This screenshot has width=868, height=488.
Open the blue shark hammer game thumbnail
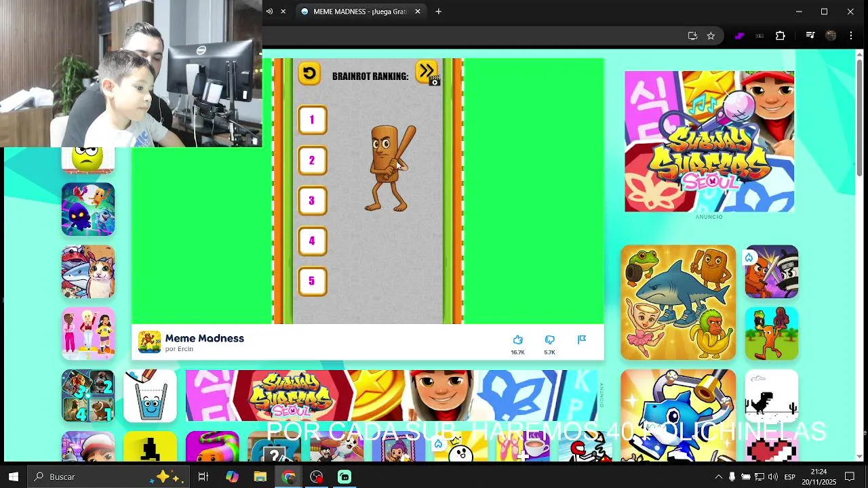(678, 415)
